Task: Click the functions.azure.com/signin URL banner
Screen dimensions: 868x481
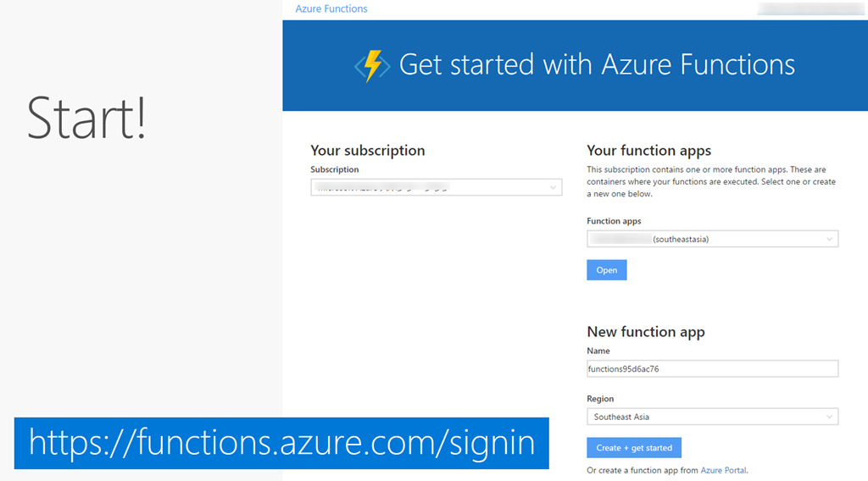Action: [281, 443]
